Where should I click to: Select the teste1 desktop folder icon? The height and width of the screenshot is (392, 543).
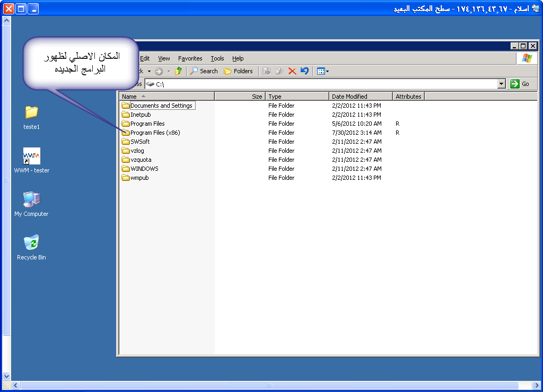[31, 112]
